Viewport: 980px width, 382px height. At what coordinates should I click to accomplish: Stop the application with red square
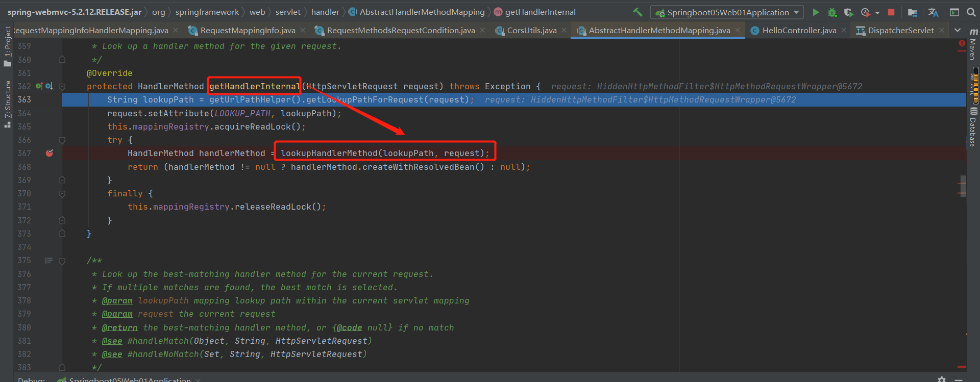(891, 12)
